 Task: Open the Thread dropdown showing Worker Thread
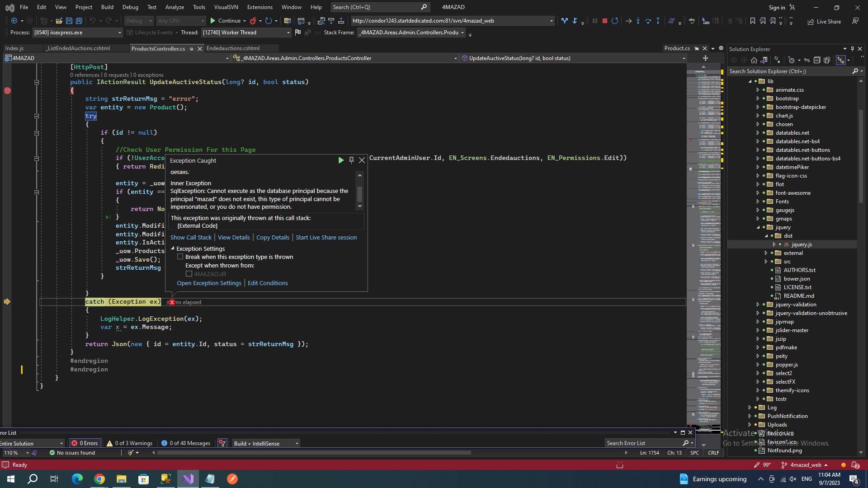point(288,33)
